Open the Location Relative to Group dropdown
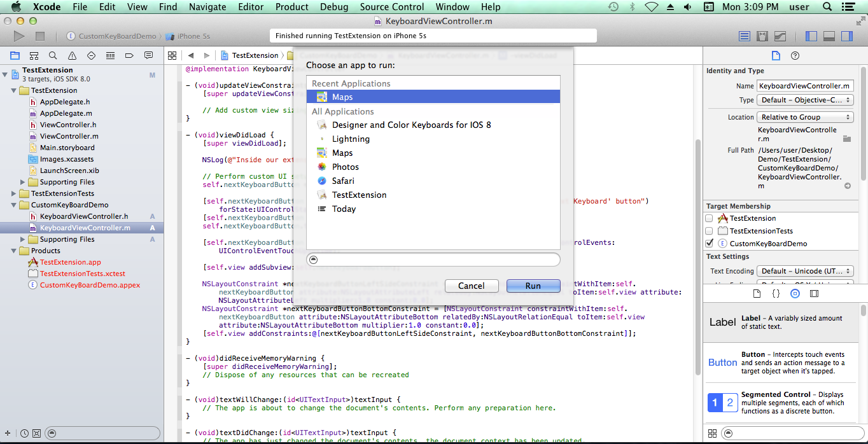 pos(805,117)
